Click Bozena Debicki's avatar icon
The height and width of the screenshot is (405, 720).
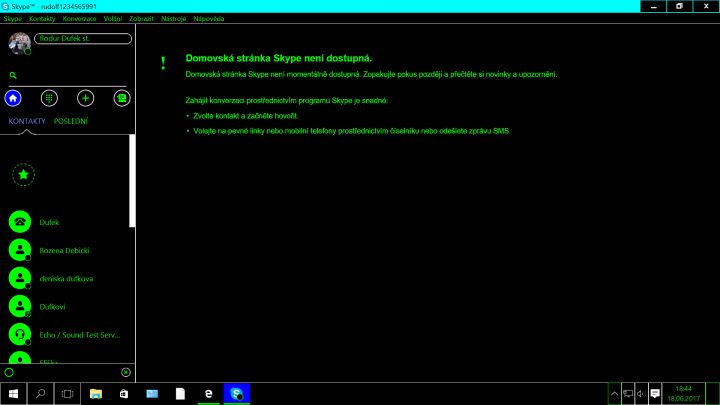click(x=20, y=250)
